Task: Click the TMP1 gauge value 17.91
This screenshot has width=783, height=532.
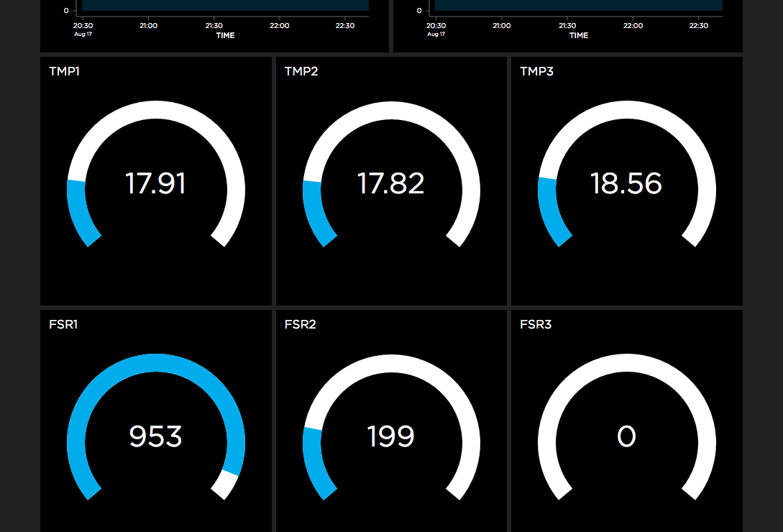Action: (155, 183)
